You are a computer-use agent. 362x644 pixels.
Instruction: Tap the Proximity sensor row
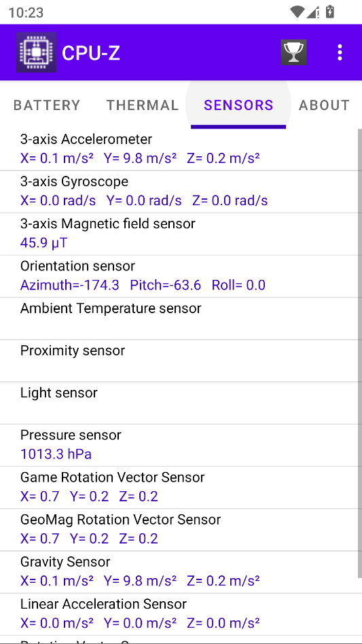point(179,361)
